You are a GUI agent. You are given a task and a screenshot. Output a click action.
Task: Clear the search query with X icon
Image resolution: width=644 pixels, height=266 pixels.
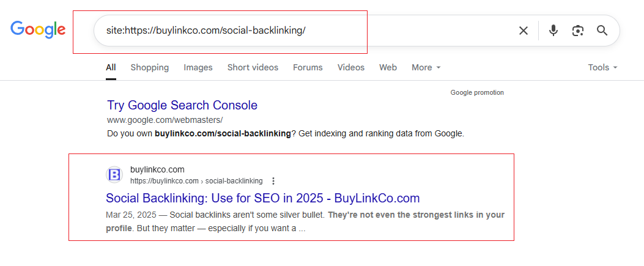pyautogui.click(x=524, y=31)
